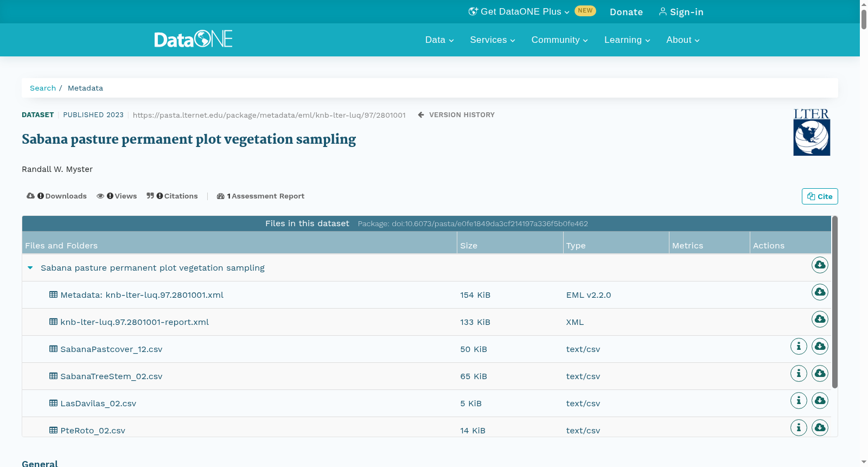Screen dimensions: 868x467
Task: Download PteRoto_02.csv
Action: 820,427
